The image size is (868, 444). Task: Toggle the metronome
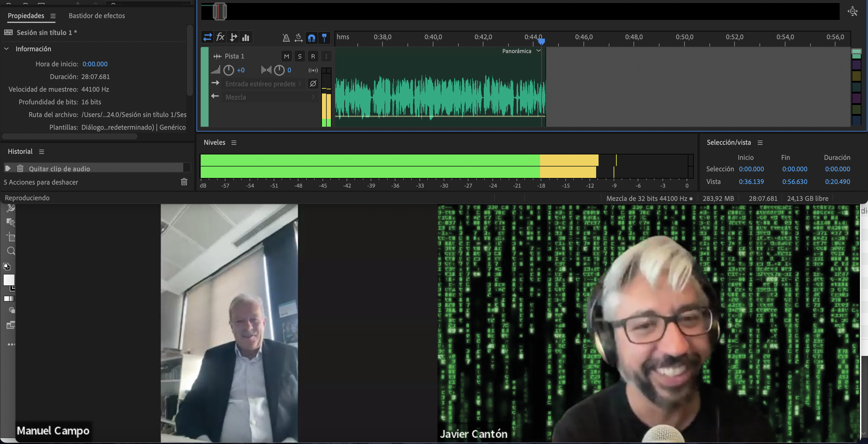[x=286, y=37]
